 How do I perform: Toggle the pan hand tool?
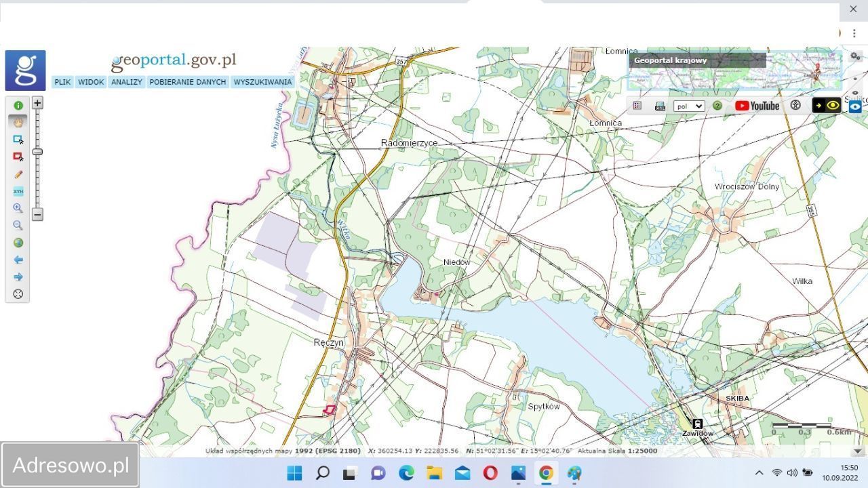pyautogui.click(x=18, y=123)
